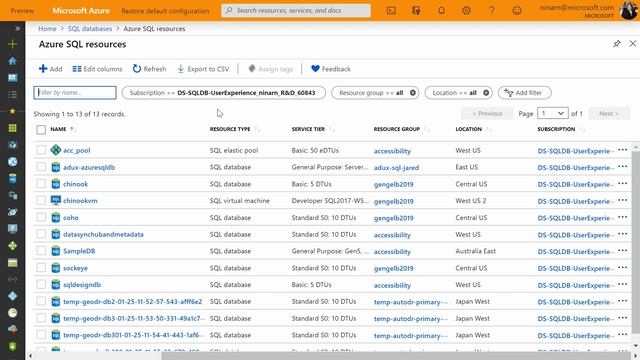Open the page number dropdown

[x=553, y=113]
